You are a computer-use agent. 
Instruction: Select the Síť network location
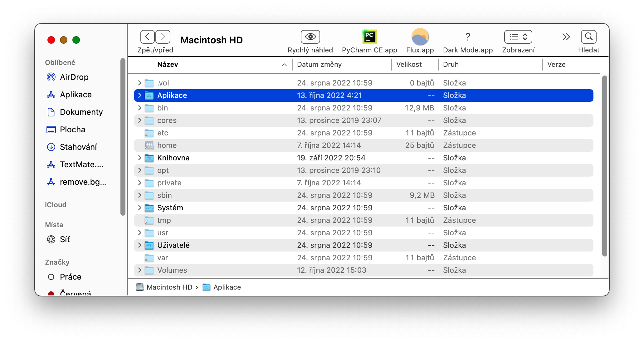coord(65,239)
